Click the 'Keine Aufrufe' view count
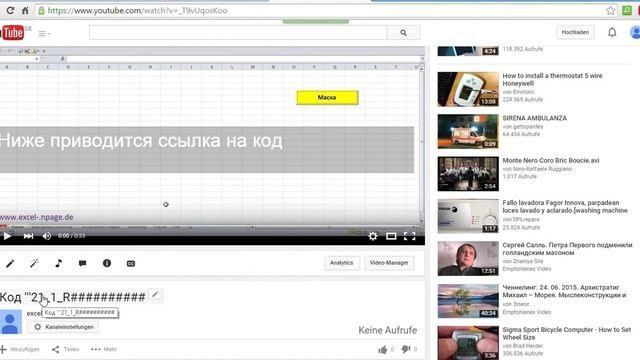The height and width of the screenshot is (360, 640). [388, 330]
